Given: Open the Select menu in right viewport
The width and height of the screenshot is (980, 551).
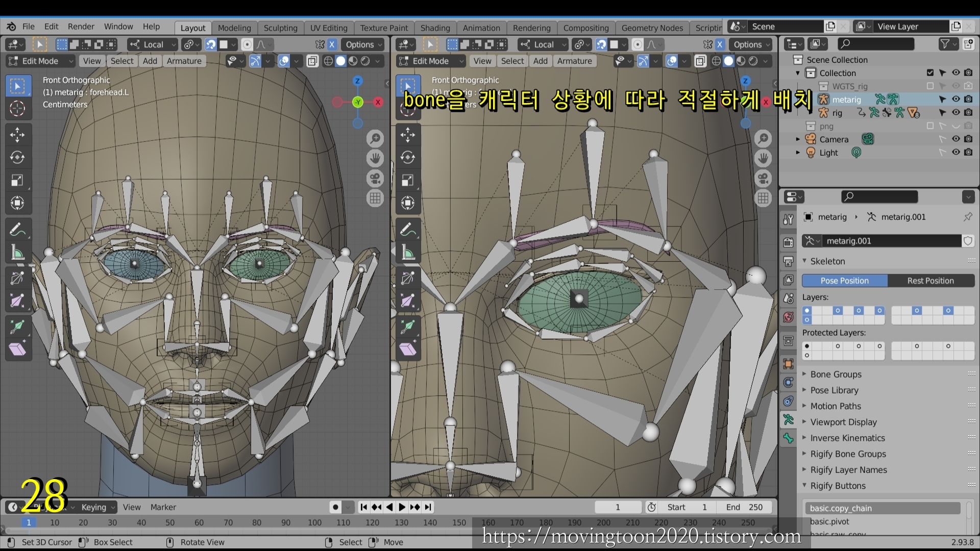Looking at the screenshot, I should [512, 61].
